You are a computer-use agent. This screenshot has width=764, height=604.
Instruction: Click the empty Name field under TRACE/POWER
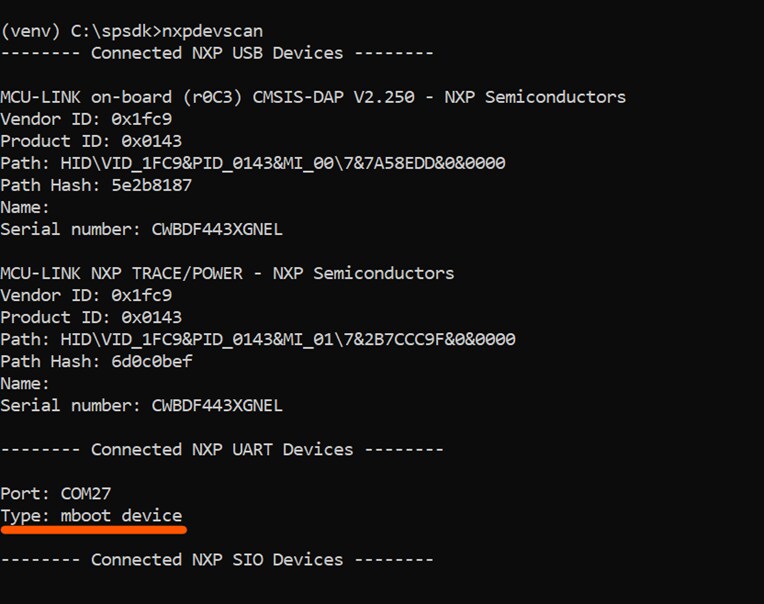[25, 383]
